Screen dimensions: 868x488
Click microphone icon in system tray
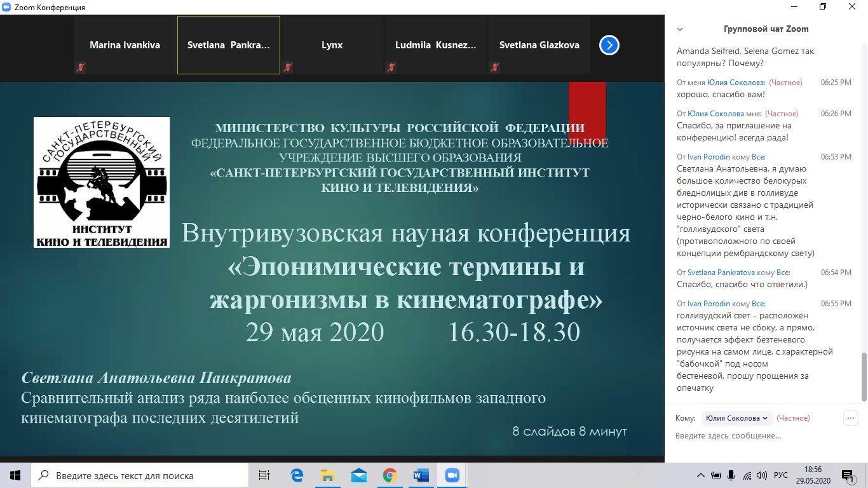click(731, 475)
